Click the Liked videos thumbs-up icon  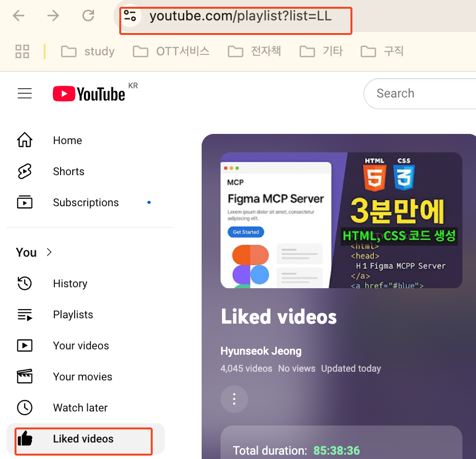[25, 439]
